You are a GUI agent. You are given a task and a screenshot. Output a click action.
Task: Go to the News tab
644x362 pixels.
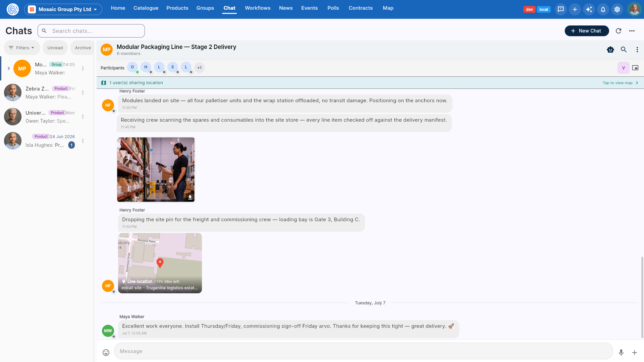click(286, 8)
